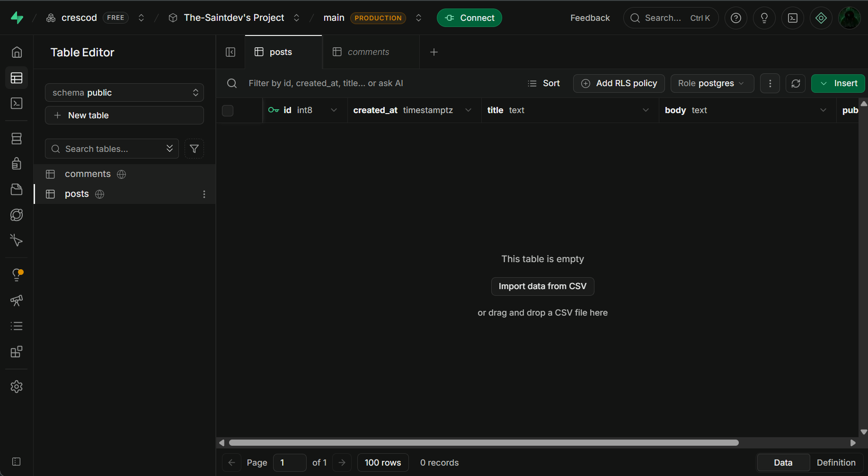The width and height of the screenshot is (868, 476).
Task: Click Import data from CSV
Action: click(x=543, y=286)
